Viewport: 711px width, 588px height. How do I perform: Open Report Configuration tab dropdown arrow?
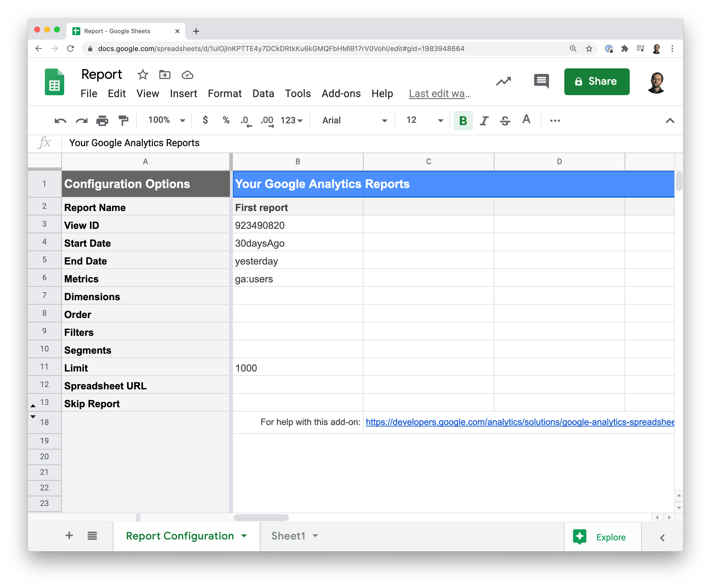click(x=244, y=536)
